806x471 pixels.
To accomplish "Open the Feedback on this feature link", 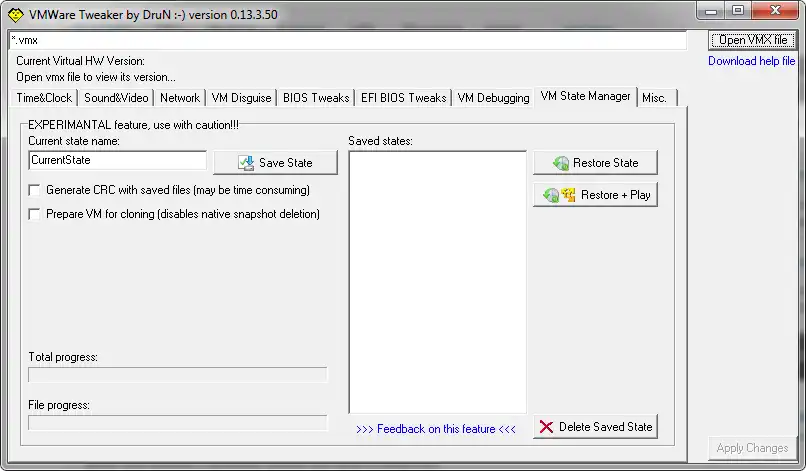I will click(x=436, y=429).
